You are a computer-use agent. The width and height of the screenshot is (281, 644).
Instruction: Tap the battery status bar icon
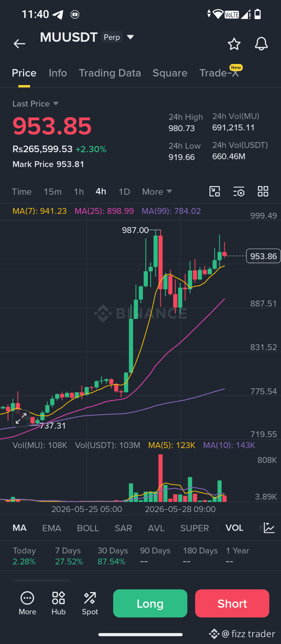point(258,14)
